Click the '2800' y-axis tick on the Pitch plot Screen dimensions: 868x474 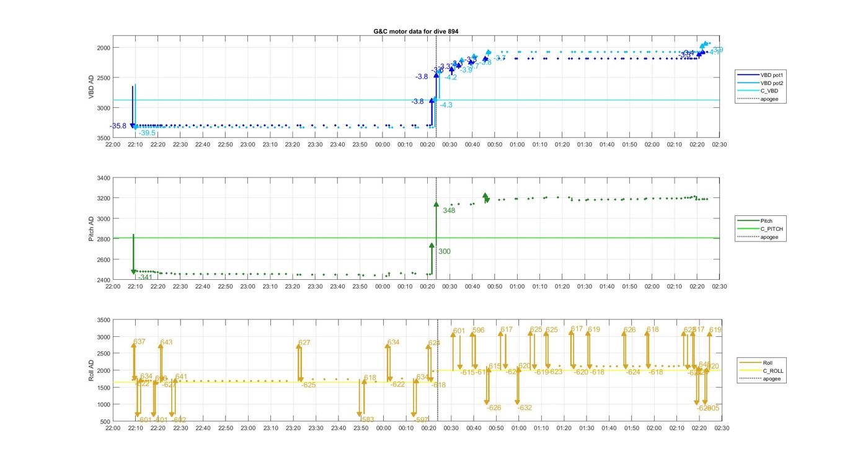click(x=104, y=239)
